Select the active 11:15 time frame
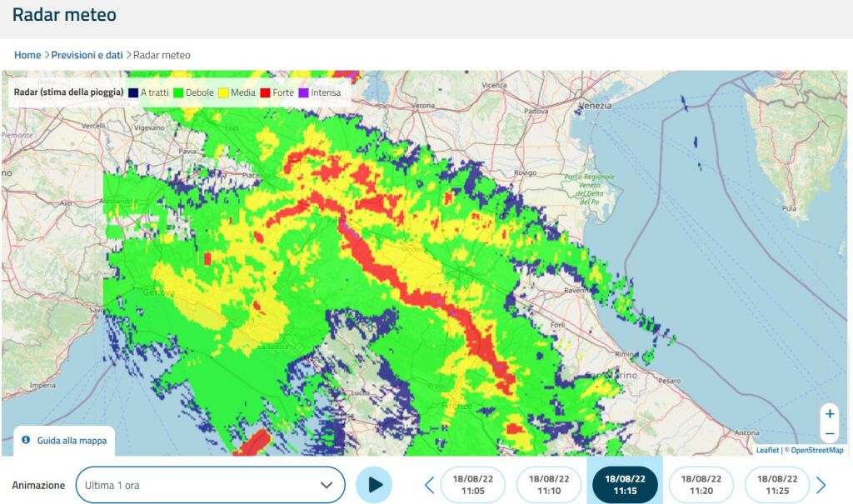Viewport: 853px width, 504px height. (x=625, y=485)
